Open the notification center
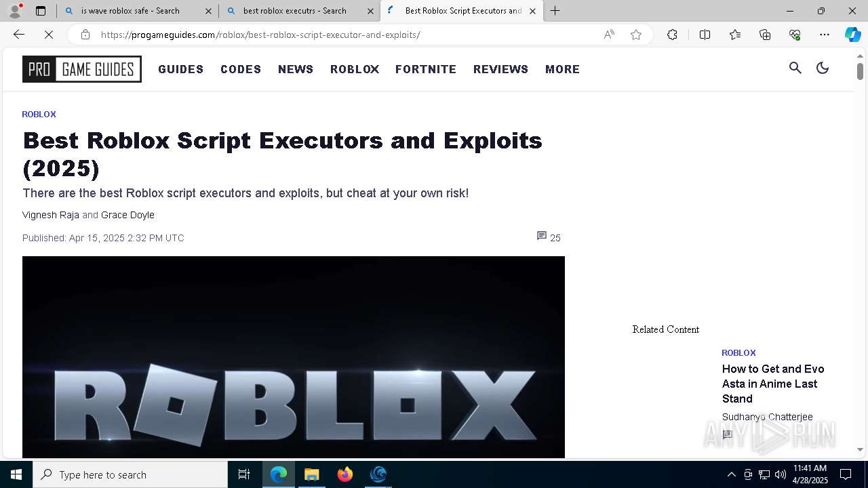The width and height of the screenshot is (868, 488). click(x=846, y=474)
